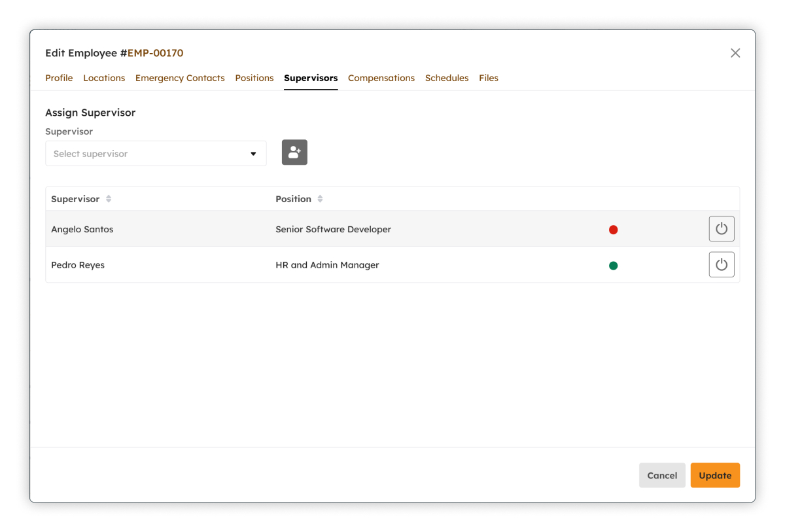Viewport: 785px width, 532px height.
Task: Open the Emergency Contacts tab
Action: 180,78
